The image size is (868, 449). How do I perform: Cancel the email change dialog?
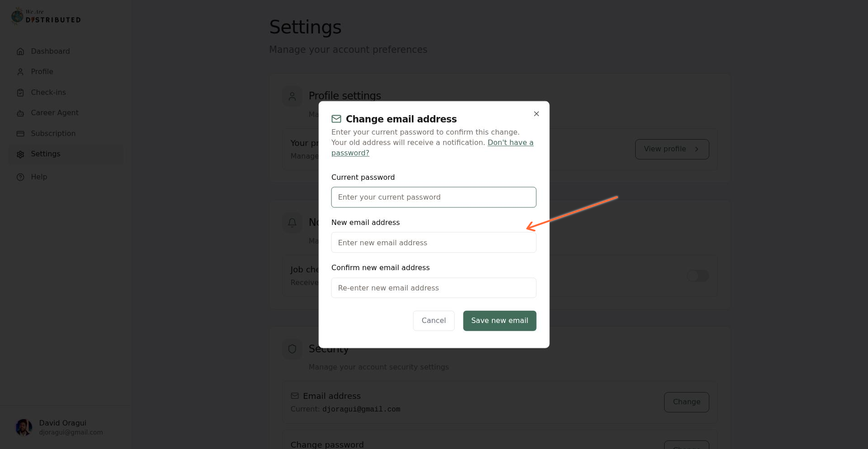[x=434, y=321]
